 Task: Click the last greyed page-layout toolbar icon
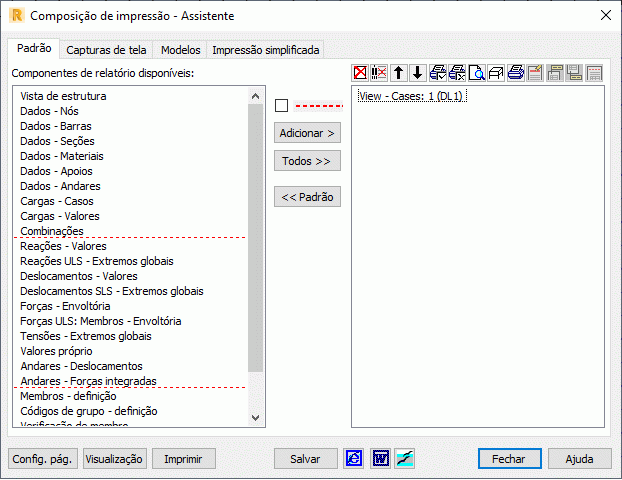point(594,73)
